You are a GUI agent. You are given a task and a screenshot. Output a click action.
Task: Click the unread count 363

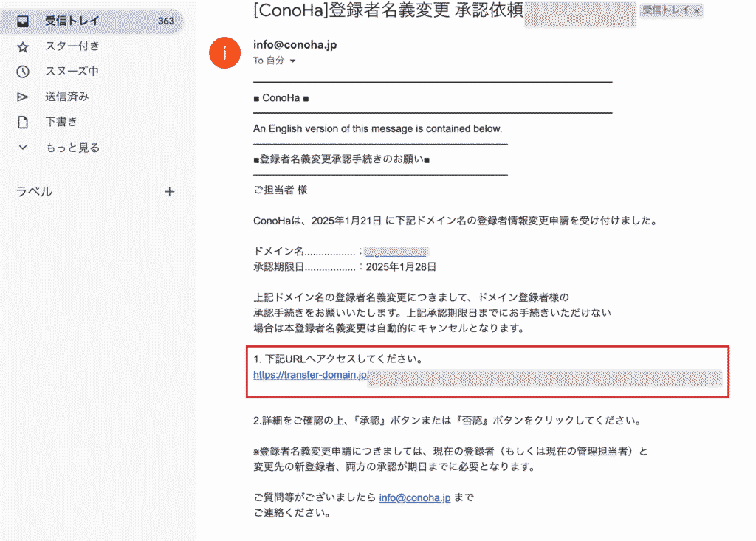coord(166,21)
